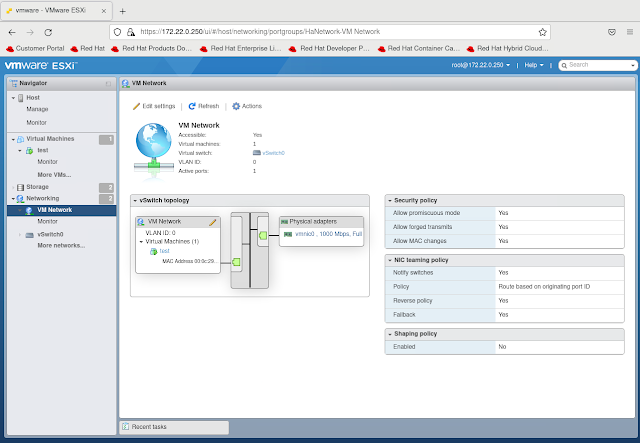
Task: Open the Red Hat Hybrid Cloud bookmark
Action: click(x=507, y=49)
